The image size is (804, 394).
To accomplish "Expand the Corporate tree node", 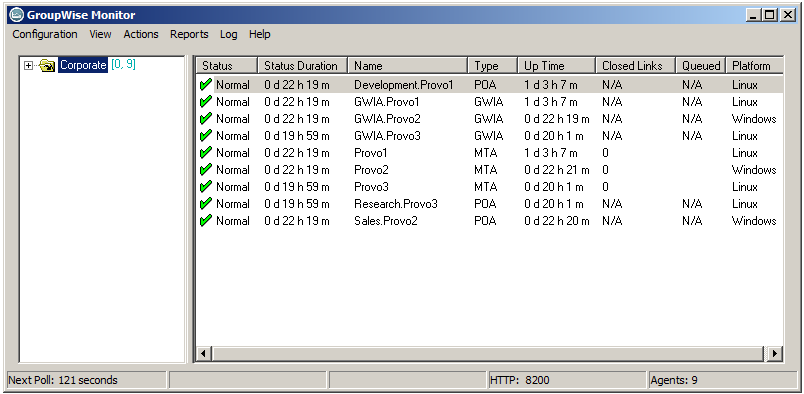I will (x=28, y=65).
